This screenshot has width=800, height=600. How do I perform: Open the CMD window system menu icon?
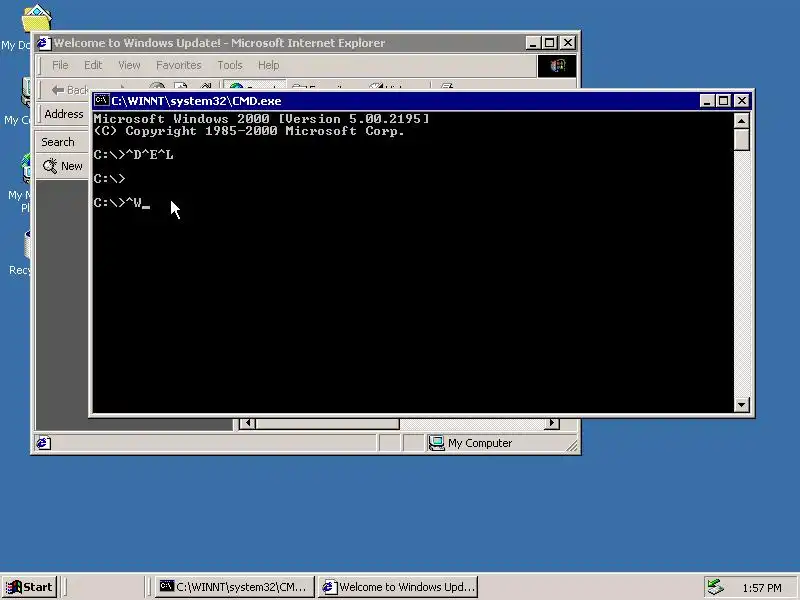coord(102,100)
